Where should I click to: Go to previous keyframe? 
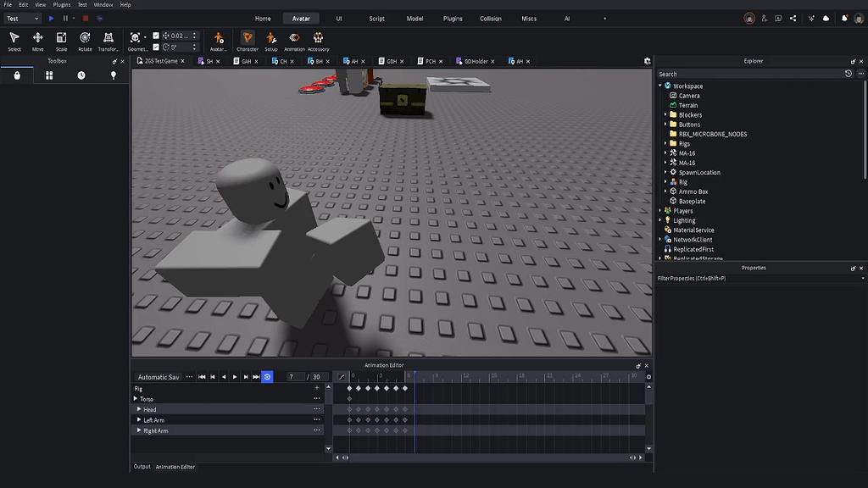coord(213,377)
